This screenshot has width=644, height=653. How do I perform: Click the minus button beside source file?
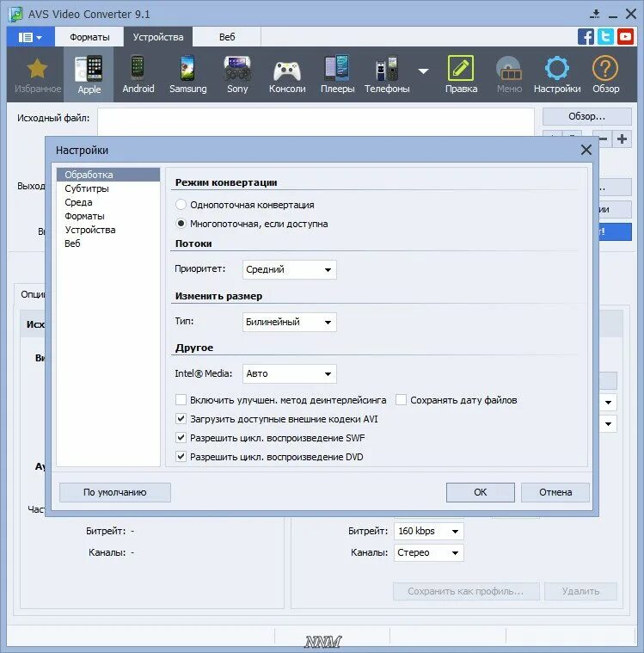coord(604,139)
